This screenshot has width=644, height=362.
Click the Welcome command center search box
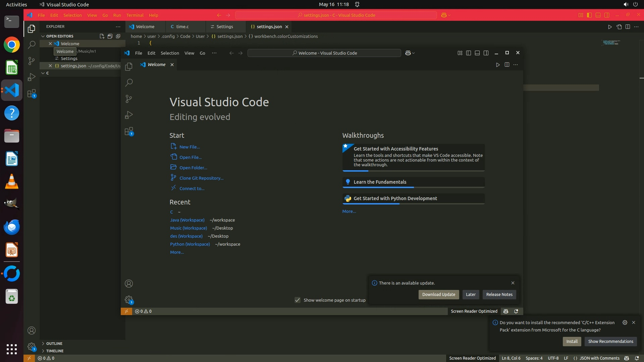click(x=324, y=53)
